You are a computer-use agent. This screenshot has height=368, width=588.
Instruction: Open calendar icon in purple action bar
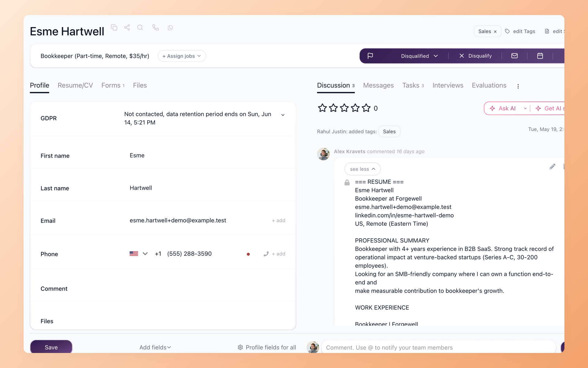click(x=540, y=56)
